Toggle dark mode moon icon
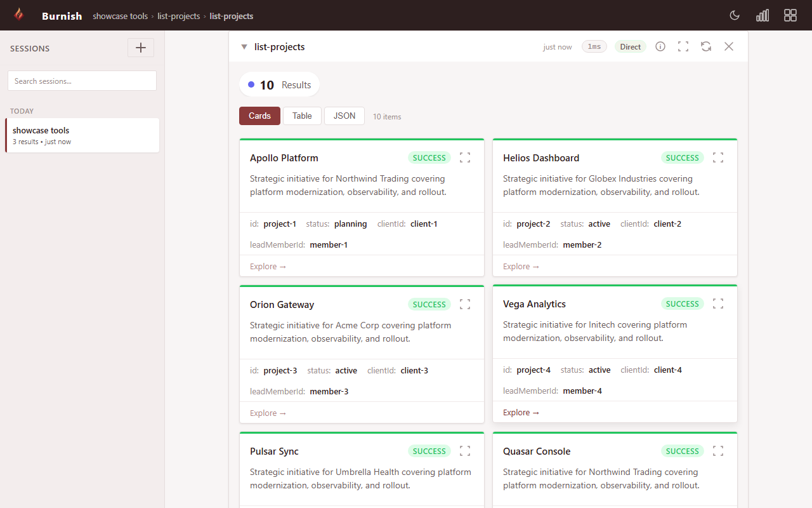This screenshot has height=508, width=812. pyautogui.click(x=735, y=15)
